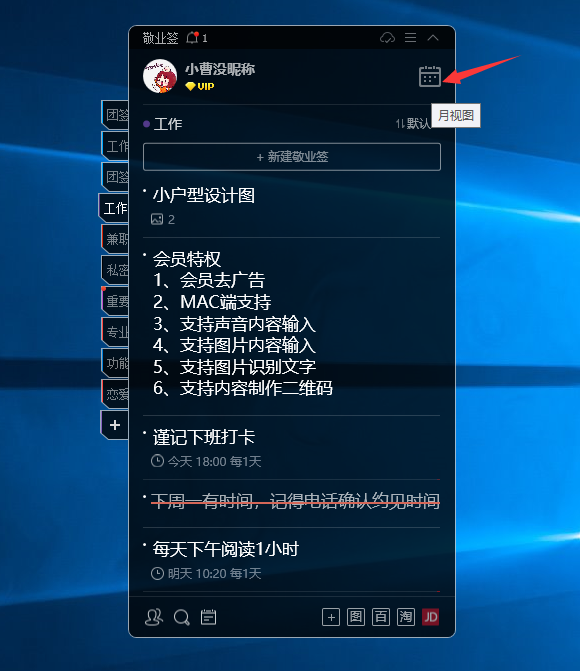The height and width of the screenshot is (671, 580).
Task: Add a new category with plus tab
Action: click(x=115, y=425)
